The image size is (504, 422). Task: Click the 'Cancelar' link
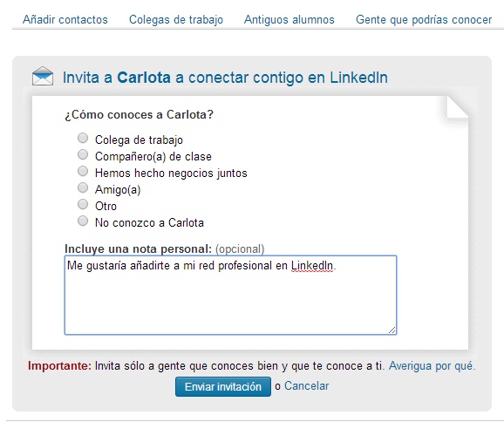click(307, 386)
